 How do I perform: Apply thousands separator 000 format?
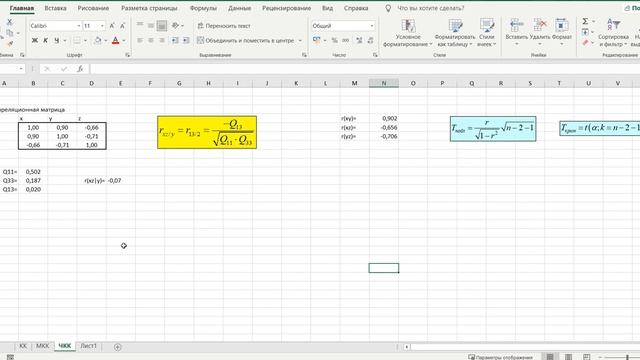tap(345, 40)
